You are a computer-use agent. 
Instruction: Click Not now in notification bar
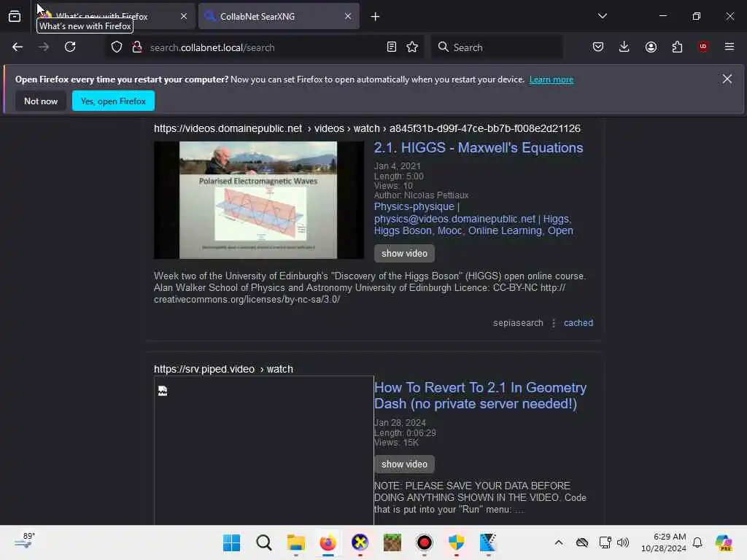coord(41,101)
